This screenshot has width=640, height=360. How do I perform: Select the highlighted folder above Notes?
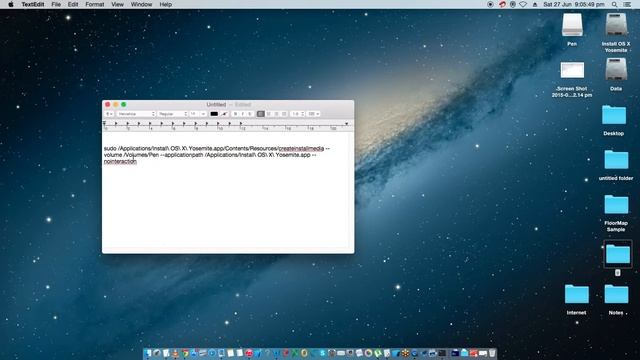(x=618, y=254)
